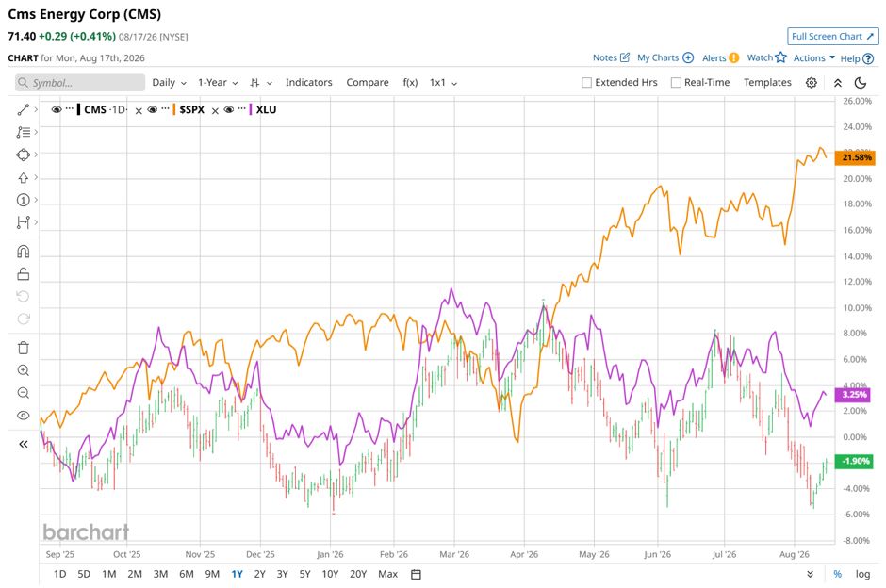Click the Symbol search input field

80,83
